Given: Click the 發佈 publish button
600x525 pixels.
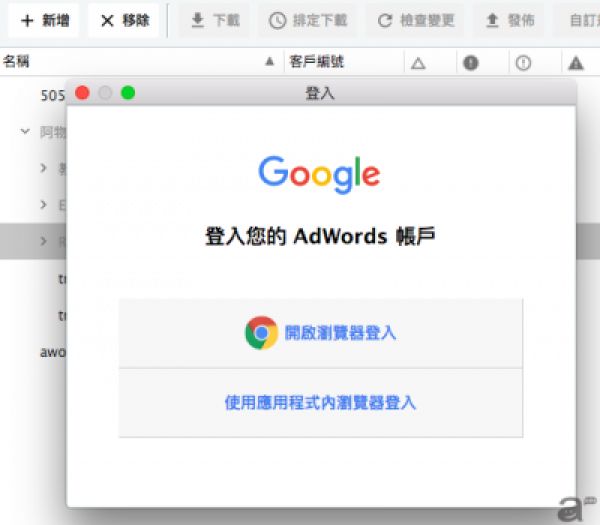Looking at the screenshot, I should [509, 20].
